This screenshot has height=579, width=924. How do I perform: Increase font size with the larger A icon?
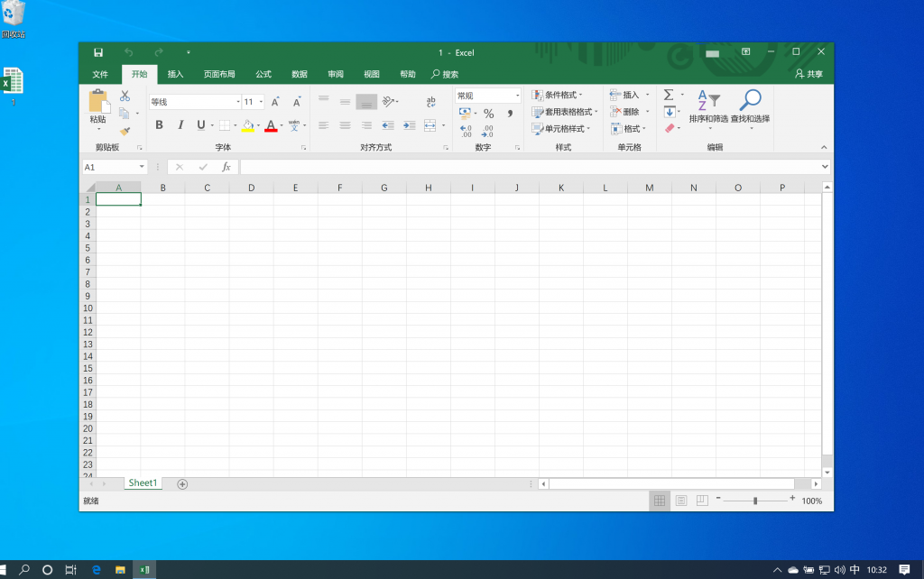point(275,102)
